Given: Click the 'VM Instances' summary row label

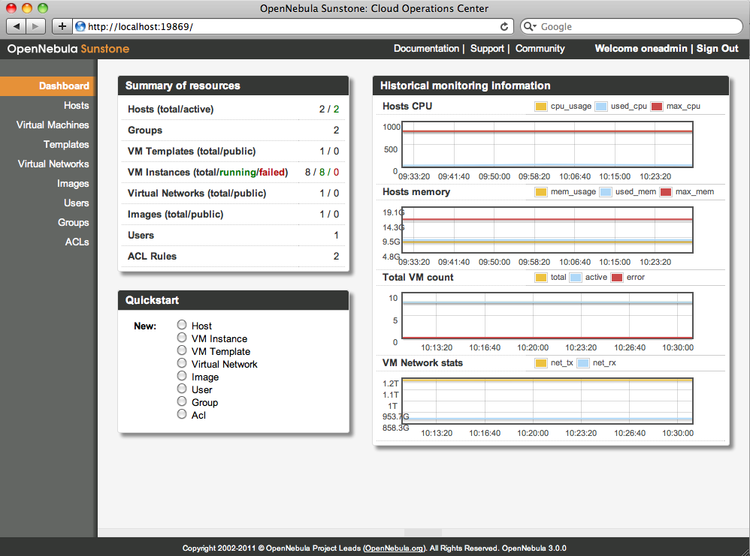Looking at the screenshot, I should tap(208, 172).
